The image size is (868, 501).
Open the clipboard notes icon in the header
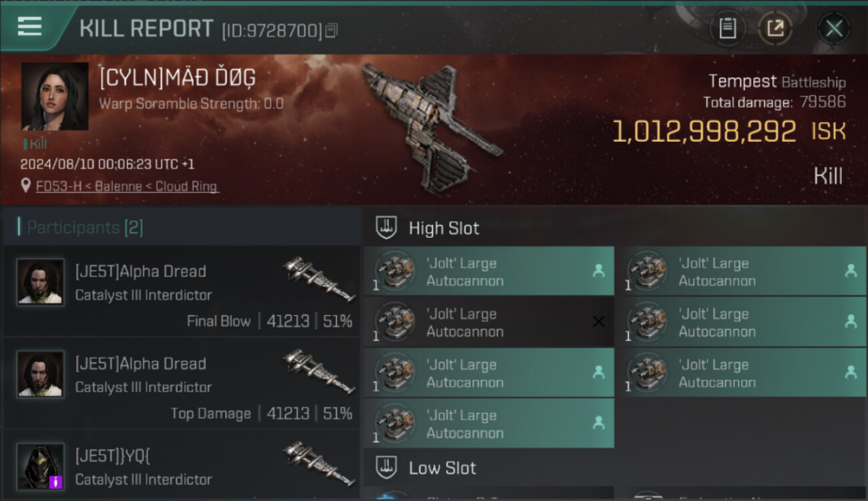click(x=727, y=29)
